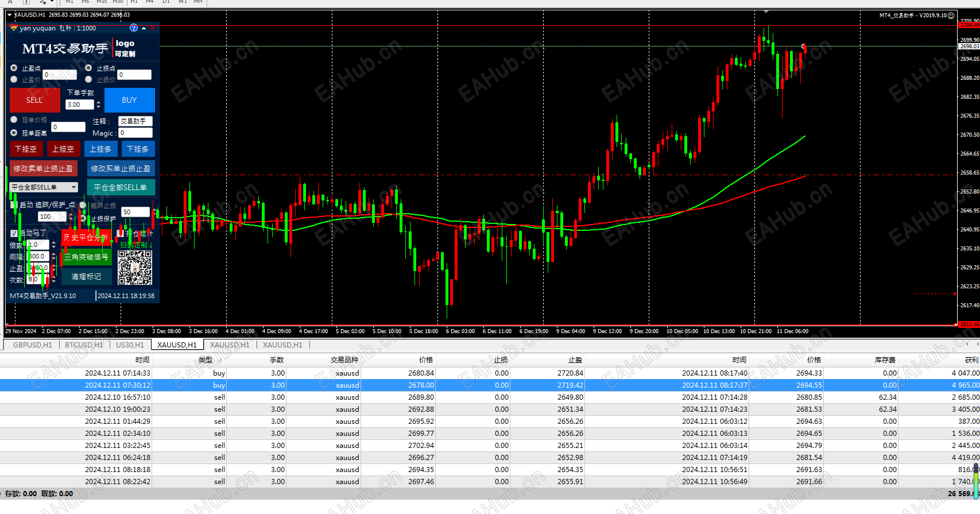This screenshot has width=980, height=514.
Task: Choose the 止损保护 radio option
Action: click(83, 218)
